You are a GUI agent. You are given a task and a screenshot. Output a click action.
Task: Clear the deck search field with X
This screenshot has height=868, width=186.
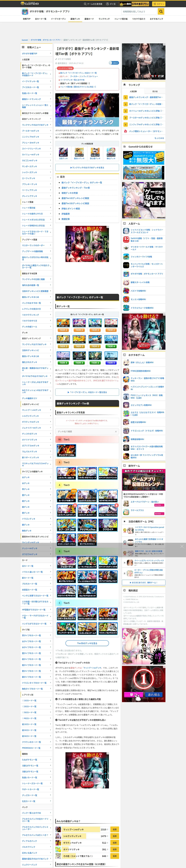(116, 432)
